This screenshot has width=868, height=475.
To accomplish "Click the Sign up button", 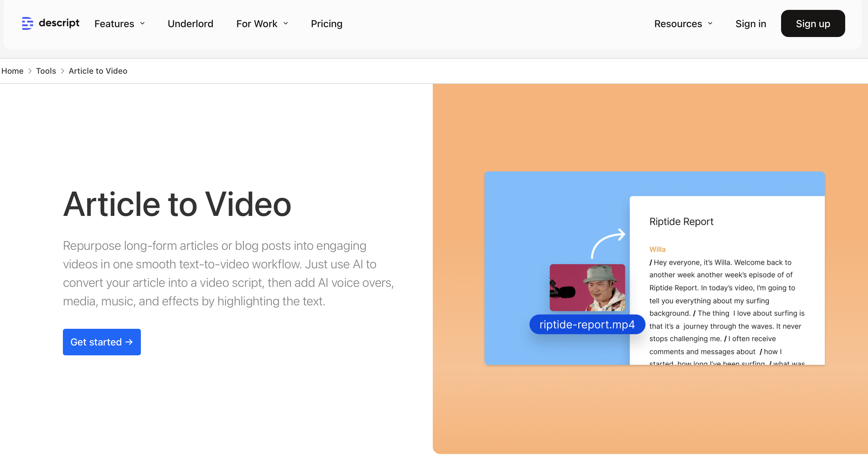I will pos(813,24).
